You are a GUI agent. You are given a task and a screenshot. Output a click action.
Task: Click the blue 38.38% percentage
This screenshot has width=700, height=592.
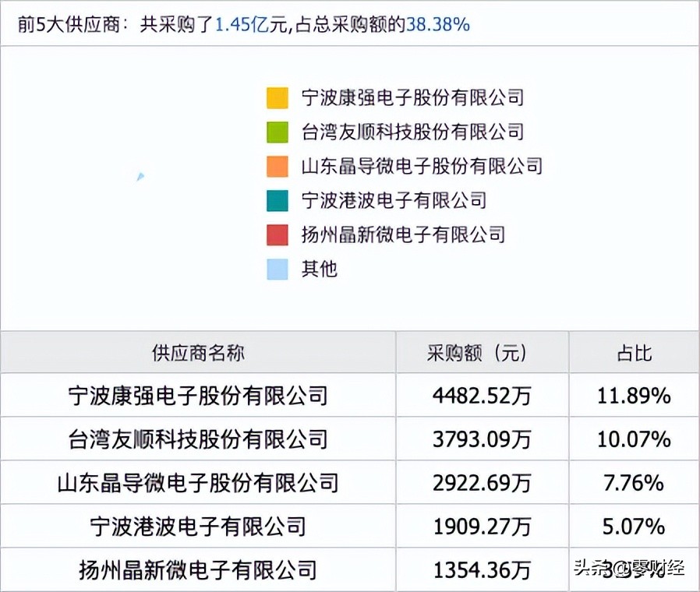click(x=439, y=24)
